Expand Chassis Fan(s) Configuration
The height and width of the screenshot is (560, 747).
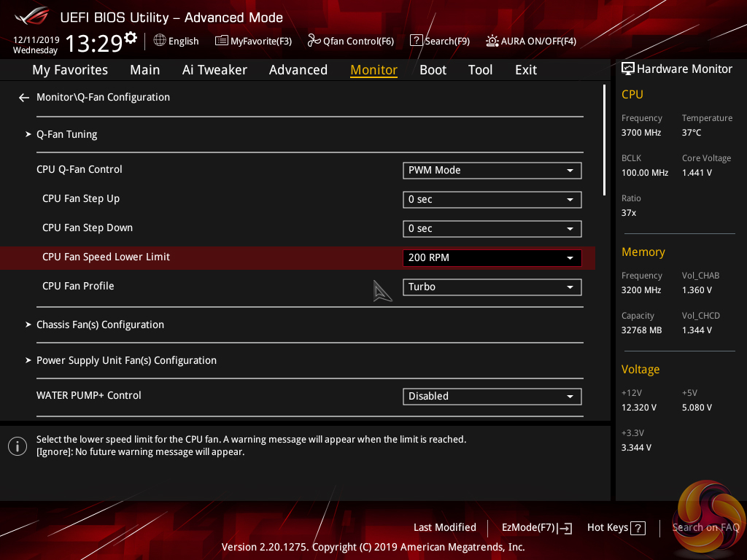(x=100, y=325)
